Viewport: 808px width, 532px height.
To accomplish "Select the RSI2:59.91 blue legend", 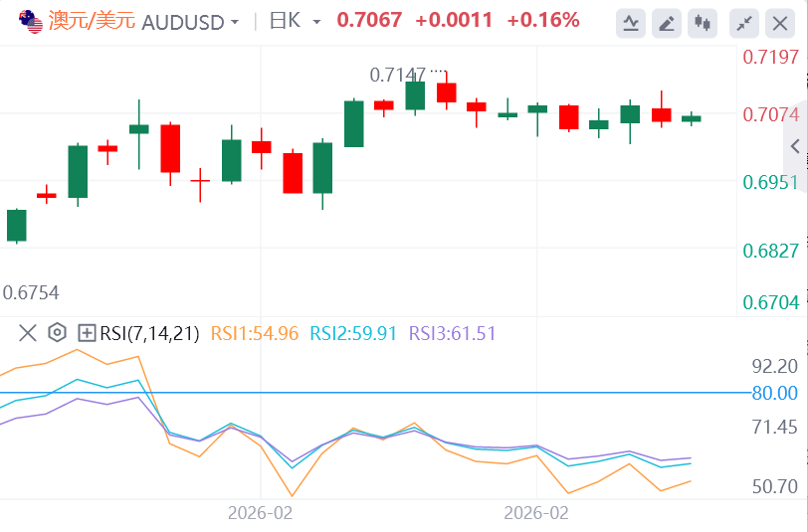I will 353,333.
